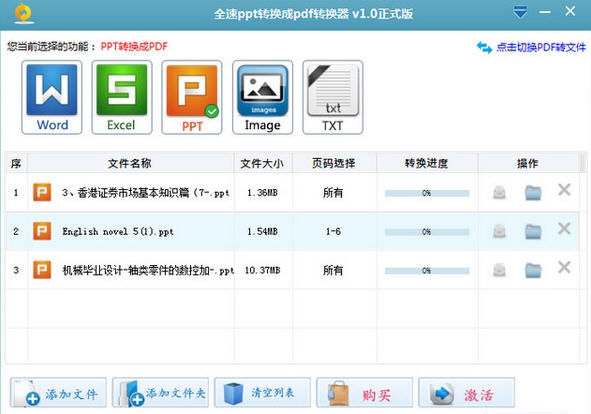
Task: Select the 机械毕业设计 ppt file name
Action: [x=148, y=270]
